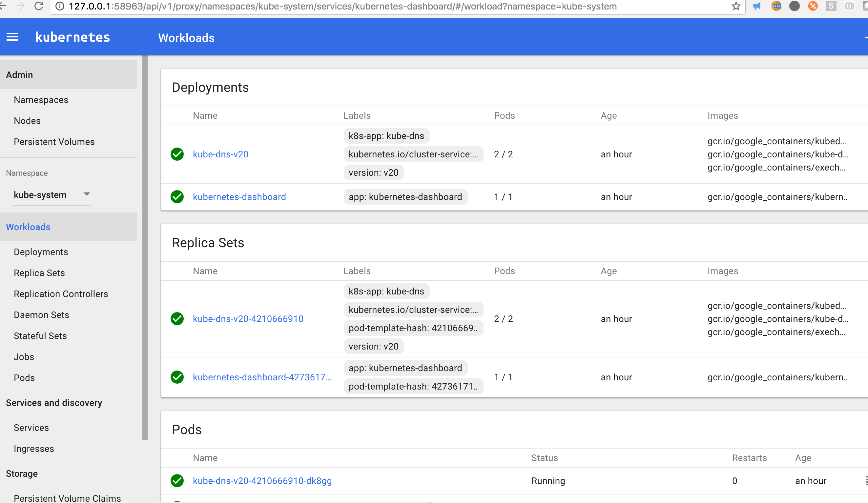The image size is (868, 503).
Task: Click the dark gray circle extension icon
Action: coord(794,6)
